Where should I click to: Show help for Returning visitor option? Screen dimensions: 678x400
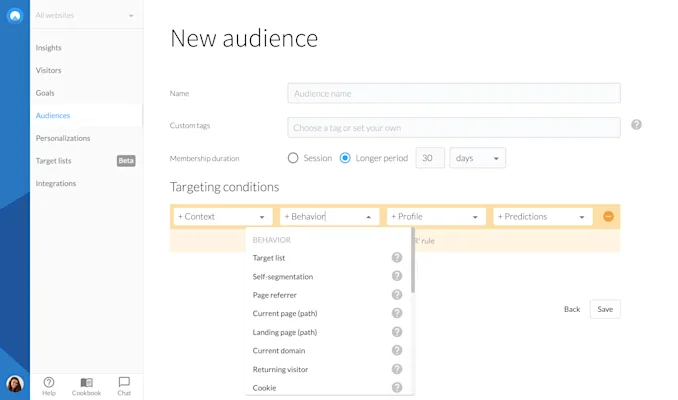[x=397, y=369]
